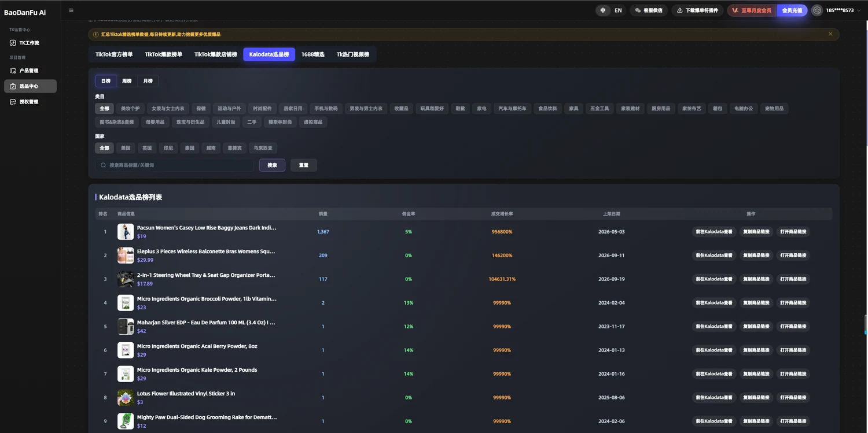The image size is (868, 433).
Task: Click 复制商品链接 for Eleplus bras row
Action: point(756,256)
